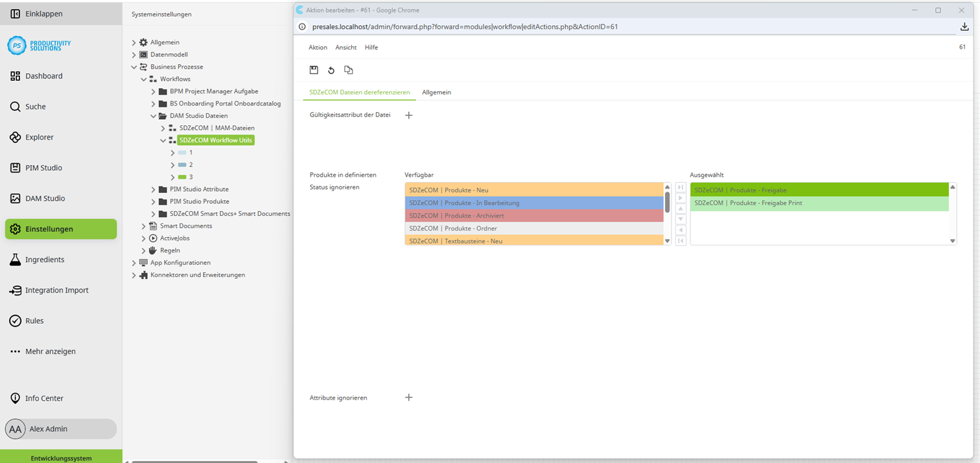Duplicate the action via the copy icon
Viewport: 980px width, 463px height.
pos(348,70)
